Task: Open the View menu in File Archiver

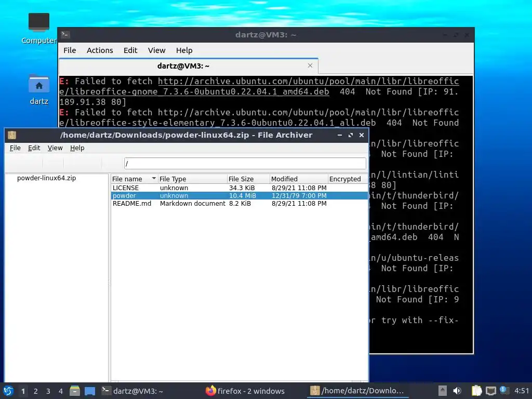Action: coord(55,148)
